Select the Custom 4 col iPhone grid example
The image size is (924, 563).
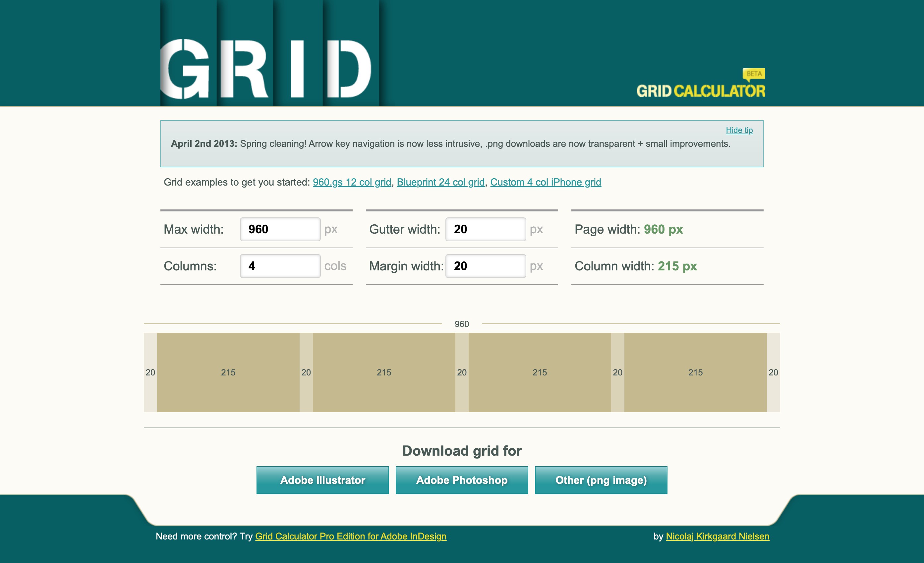[x=545, y=182]
